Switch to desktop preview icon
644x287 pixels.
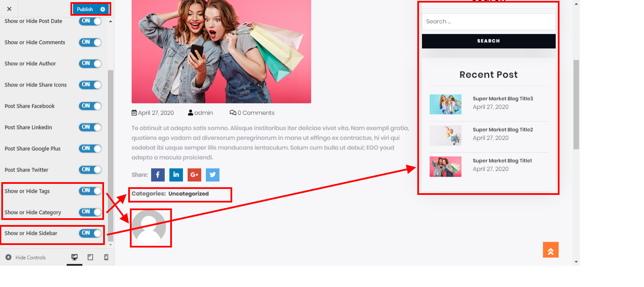click(74, 257)
